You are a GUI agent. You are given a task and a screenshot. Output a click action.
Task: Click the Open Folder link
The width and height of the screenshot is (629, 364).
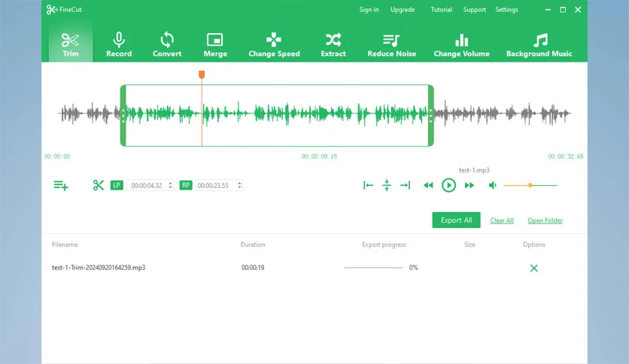[x=545, y=220]
